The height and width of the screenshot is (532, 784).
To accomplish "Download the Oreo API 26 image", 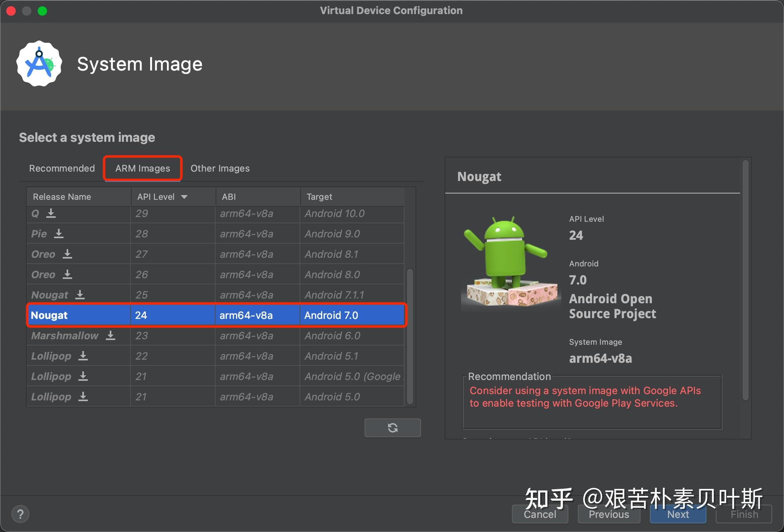I will pyautogui.click(x=67, y=275).
